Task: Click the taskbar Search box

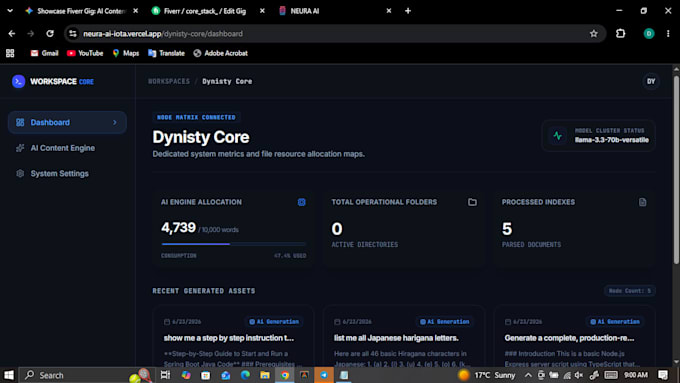Action: pos(87,375)
